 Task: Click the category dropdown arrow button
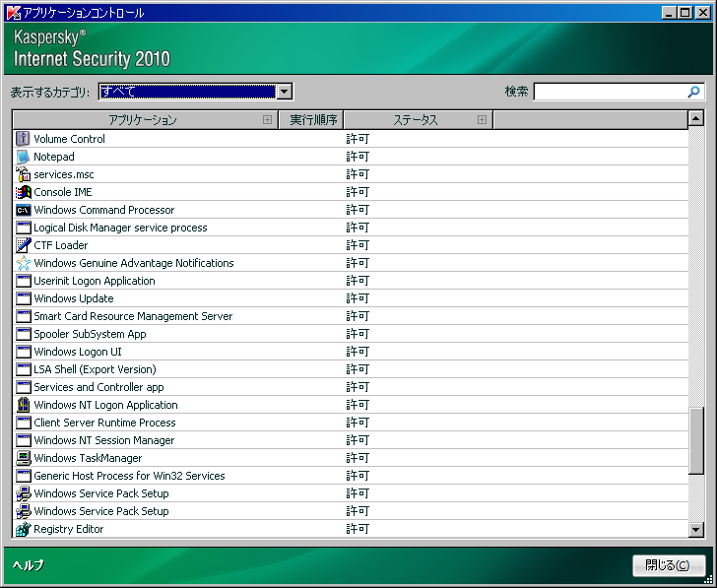(x=285, y=92)
